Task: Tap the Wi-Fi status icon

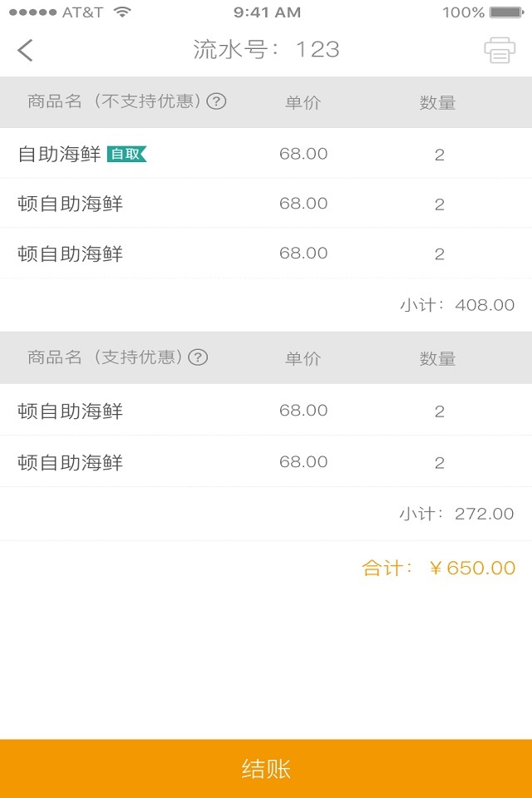Action: tap(123, 12)
